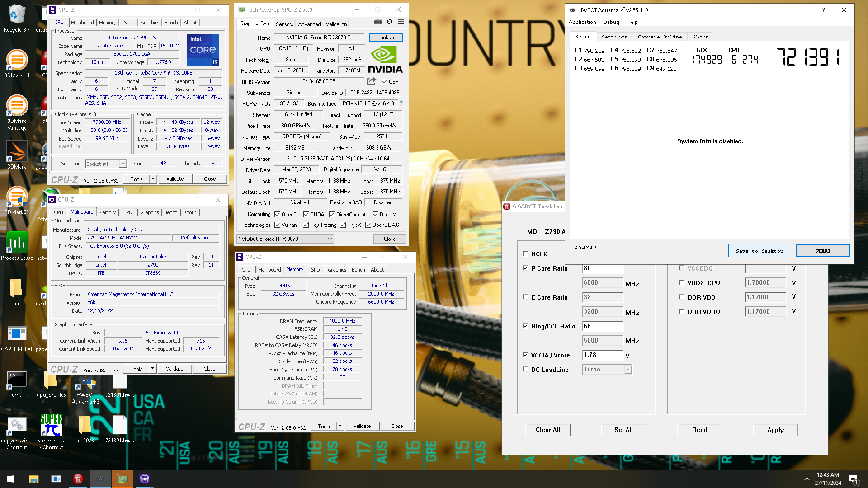
Task: Toggle the Vulkan checkbox in GPU-Z
Action: pos(278,225)
